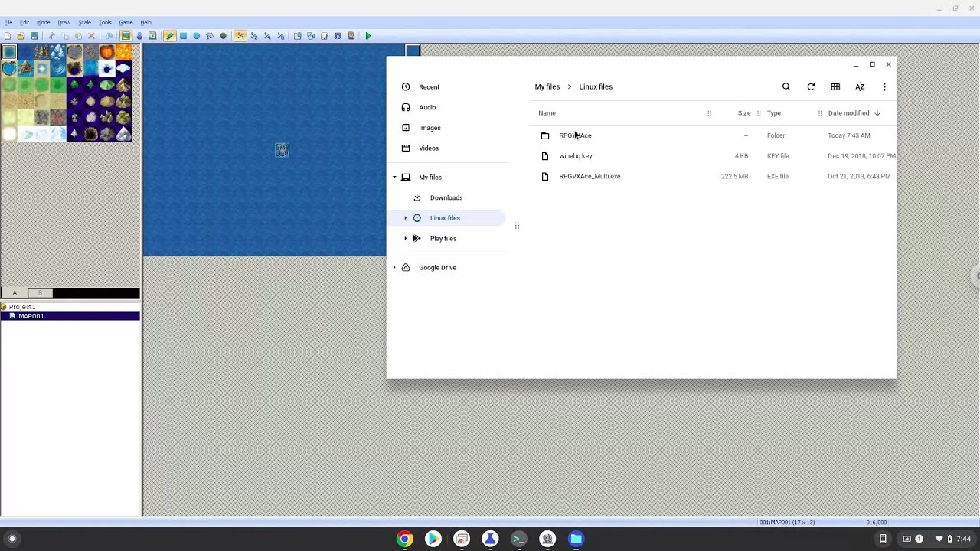Set map scale to 1/1
The width and height of the screenshot is (980, 551).
[240, 36]
